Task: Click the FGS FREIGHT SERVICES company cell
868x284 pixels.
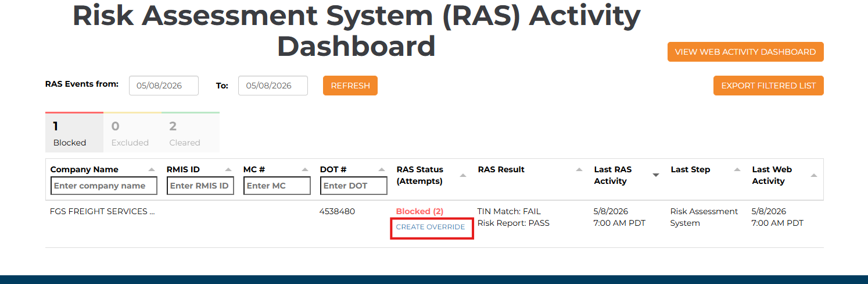Action: [x=103, y=211]
